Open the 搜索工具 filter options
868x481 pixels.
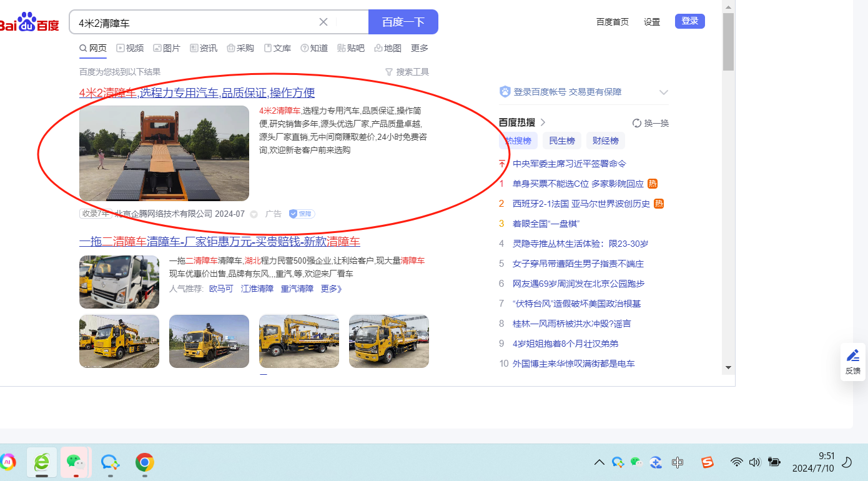[407, 72]
